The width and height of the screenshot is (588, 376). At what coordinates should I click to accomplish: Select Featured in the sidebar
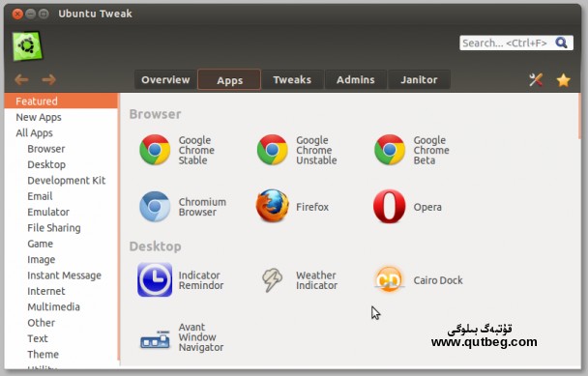click(x=61, y=101)
